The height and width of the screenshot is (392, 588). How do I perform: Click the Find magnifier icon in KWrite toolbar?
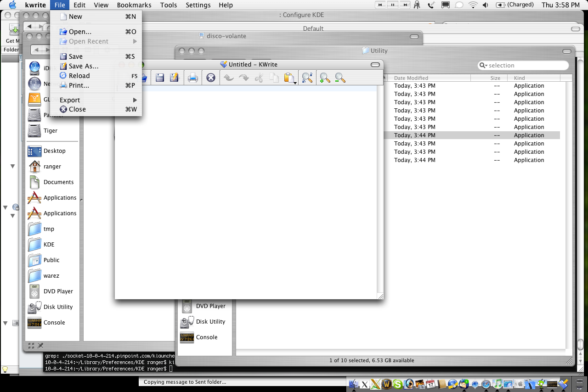[307, 78]
